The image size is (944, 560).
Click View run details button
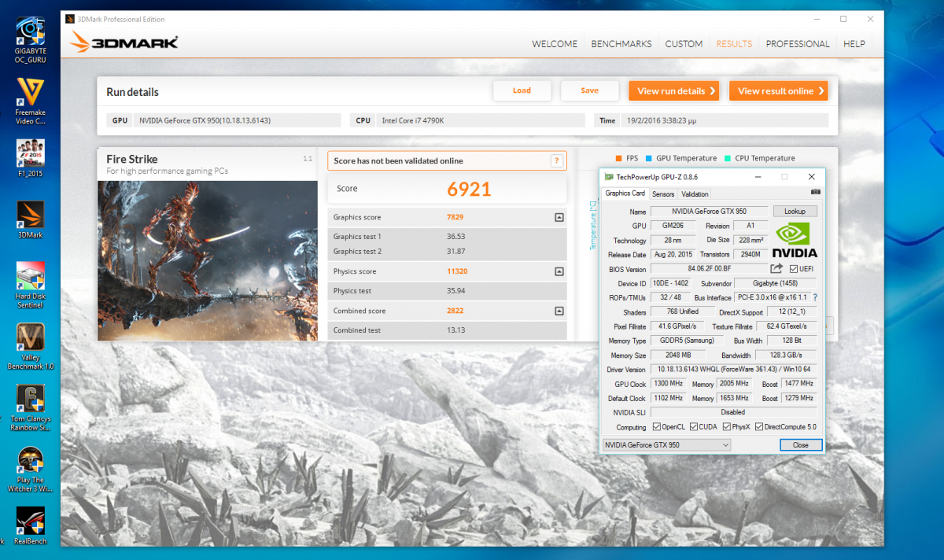pos(674,91)
